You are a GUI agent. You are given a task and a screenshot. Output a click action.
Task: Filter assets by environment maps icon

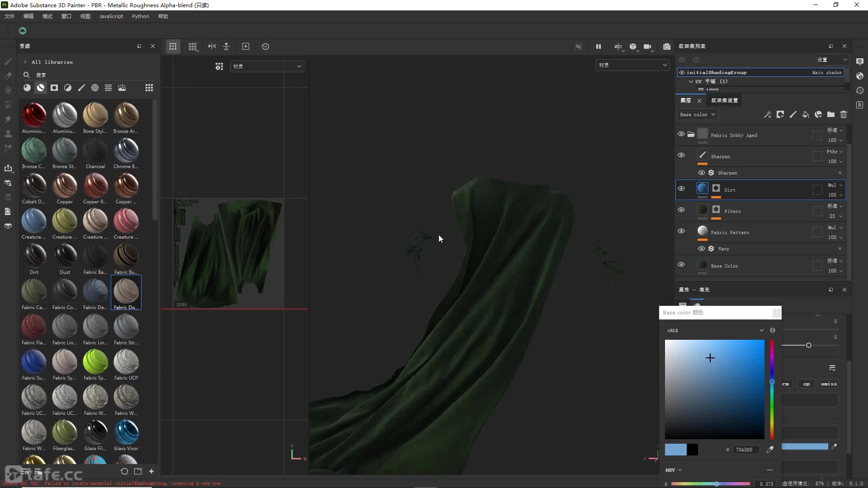tap(122, 88)
